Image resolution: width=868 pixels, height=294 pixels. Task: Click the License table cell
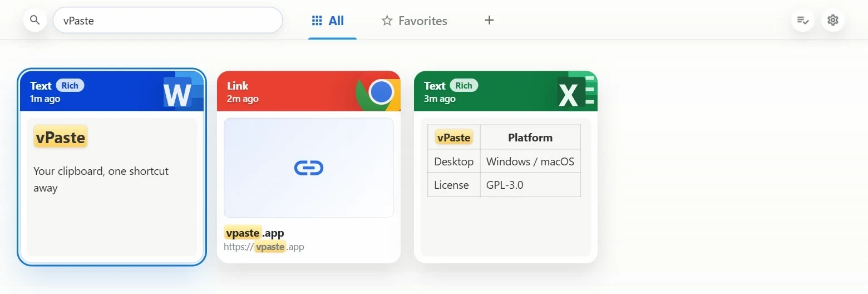point(454,185)
